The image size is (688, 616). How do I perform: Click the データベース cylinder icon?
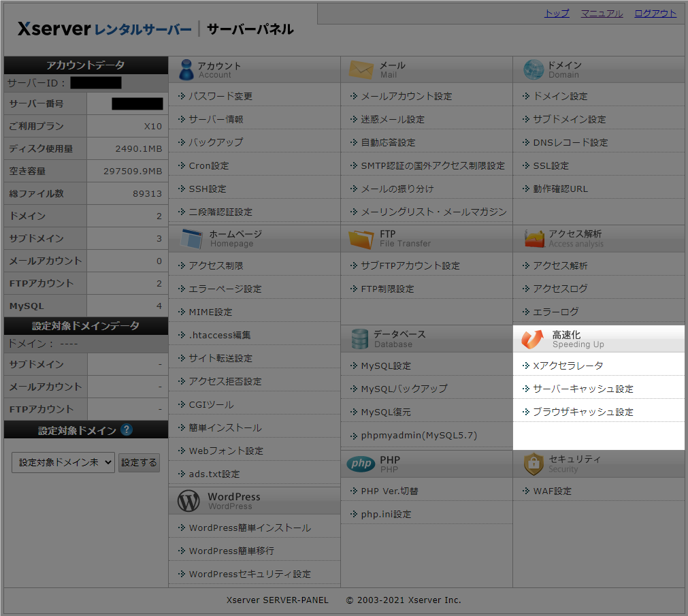click(x=360, y=339)
